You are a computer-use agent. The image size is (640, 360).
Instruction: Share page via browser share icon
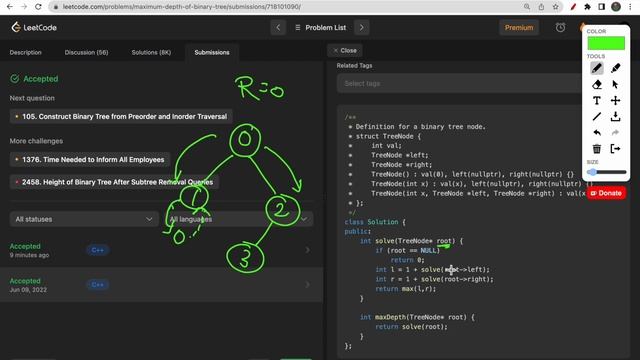[x=541, y=7]
